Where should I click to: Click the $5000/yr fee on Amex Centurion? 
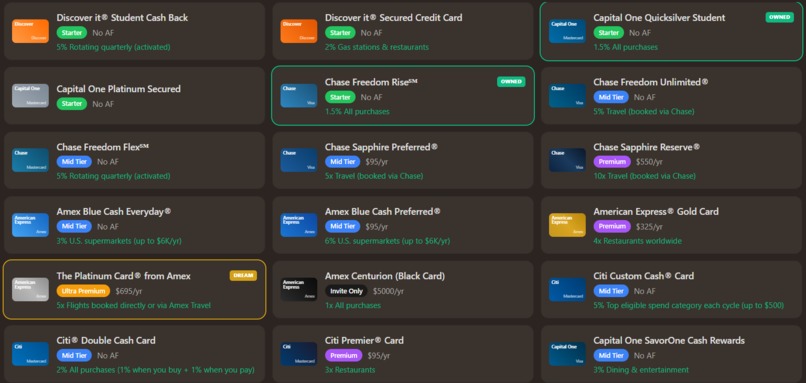point(389,291)
